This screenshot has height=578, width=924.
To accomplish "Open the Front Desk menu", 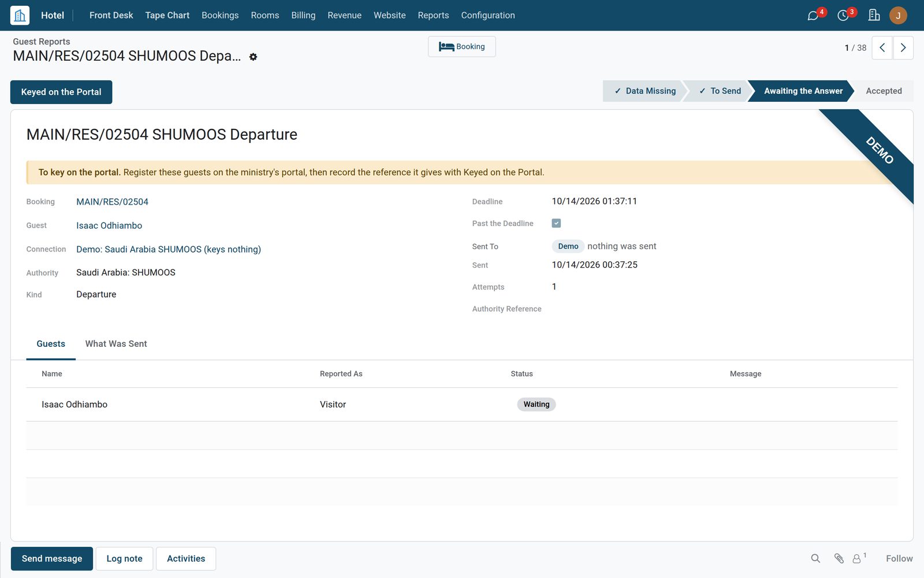I will [111, 15].
